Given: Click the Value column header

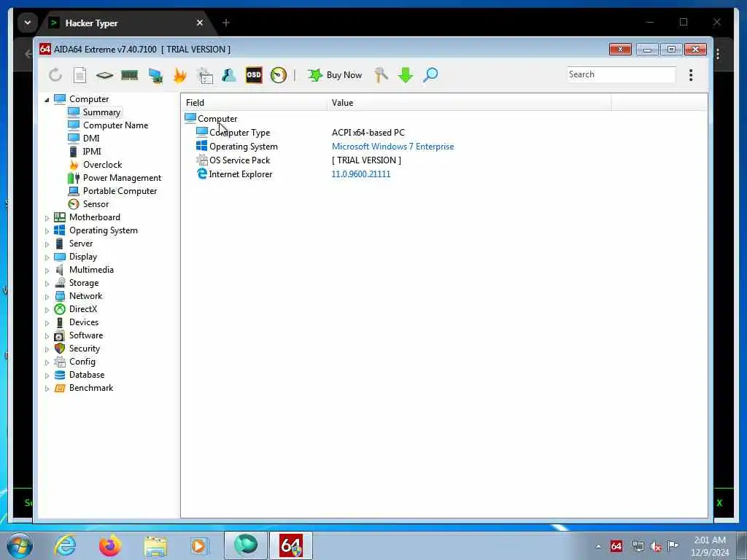Looking at the screenshot, I should point(469,103).
